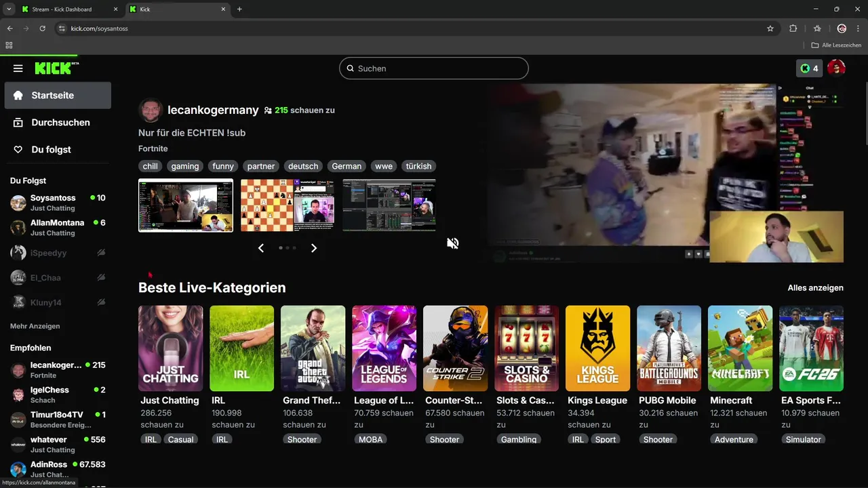Viewport: 868px width, 488px height.
Task: Open Grand Theft Auto V category card
Action: pyautogui.click(x=313, y=348)
